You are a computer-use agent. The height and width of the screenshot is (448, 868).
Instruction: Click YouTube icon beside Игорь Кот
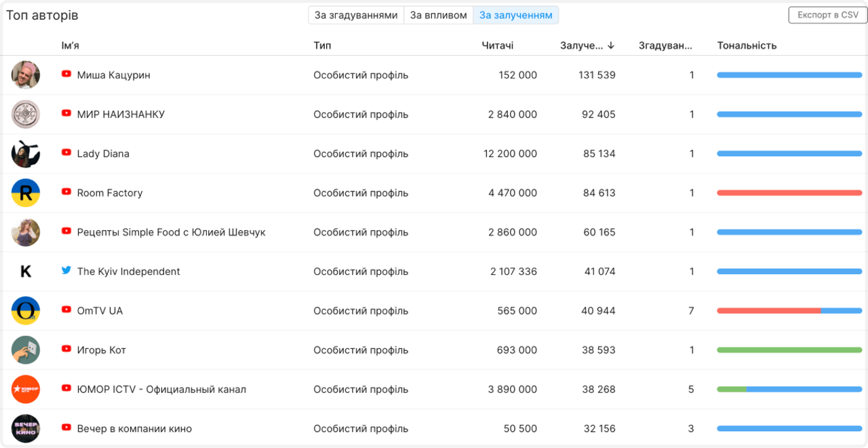66,349
